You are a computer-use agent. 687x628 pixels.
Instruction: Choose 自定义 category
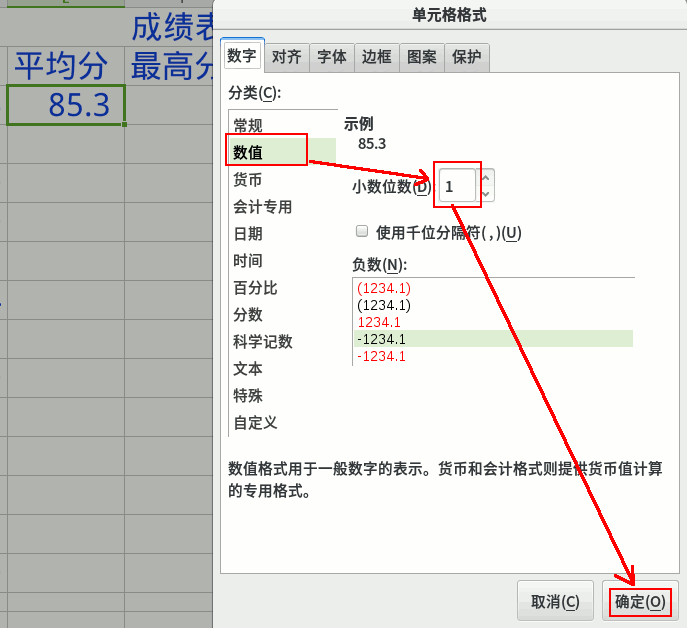[255, 423]
